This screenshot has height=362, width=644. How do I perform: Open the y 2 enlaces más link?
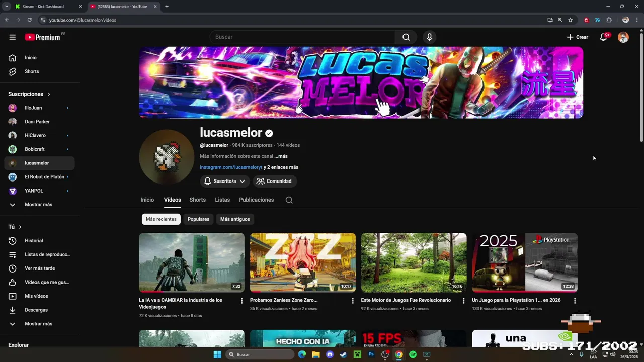click(x=281, y=167)
